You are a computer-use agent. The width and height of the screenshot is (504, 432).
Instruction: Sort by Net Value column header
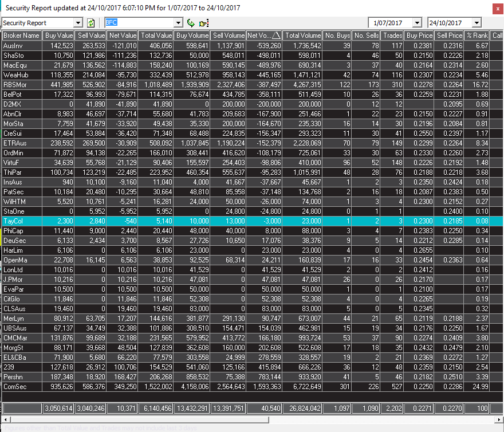click(x=122, y=36)
